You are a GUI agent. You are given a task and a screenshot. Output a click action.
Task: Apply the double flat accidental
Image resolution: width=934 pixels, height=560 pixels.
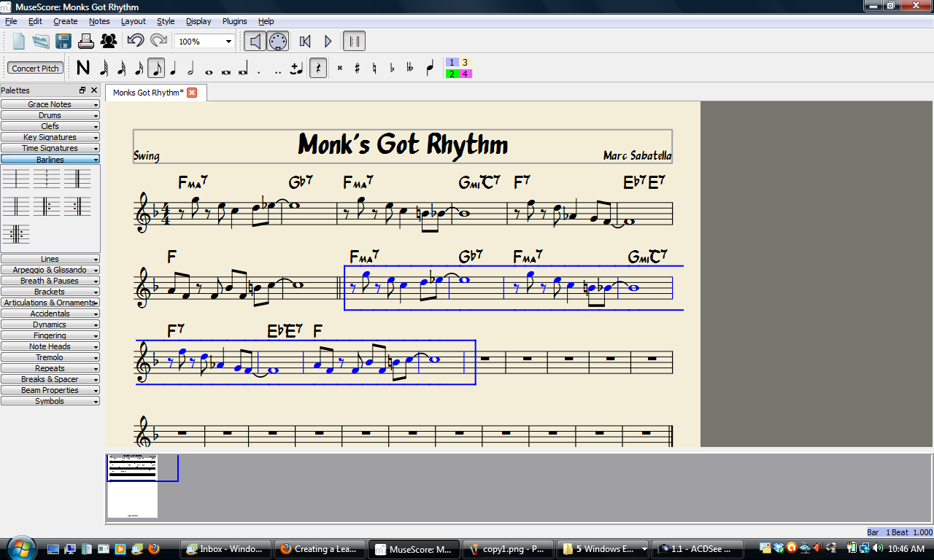[409, 69]
